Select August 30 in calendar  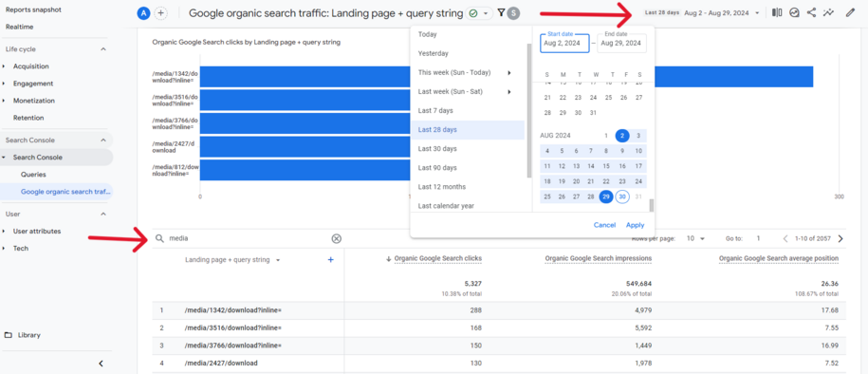(x=622, y=196)
